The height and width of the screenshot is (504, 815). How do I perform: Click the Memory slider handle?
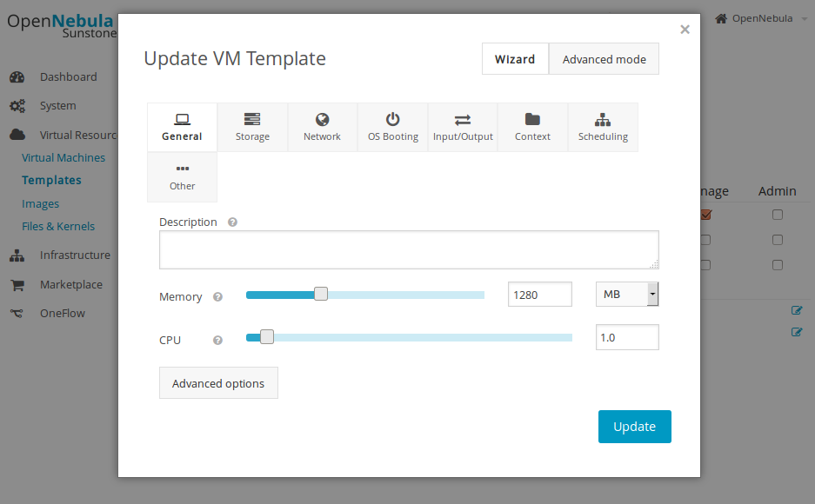[x=321, y=294]
